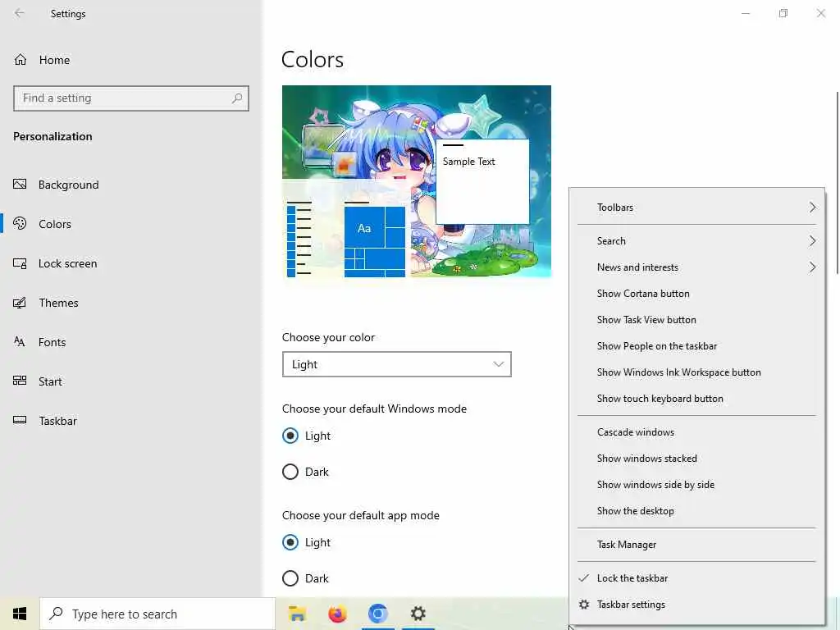Click the checkmark next to Lock the taskbar

[584, 578]
